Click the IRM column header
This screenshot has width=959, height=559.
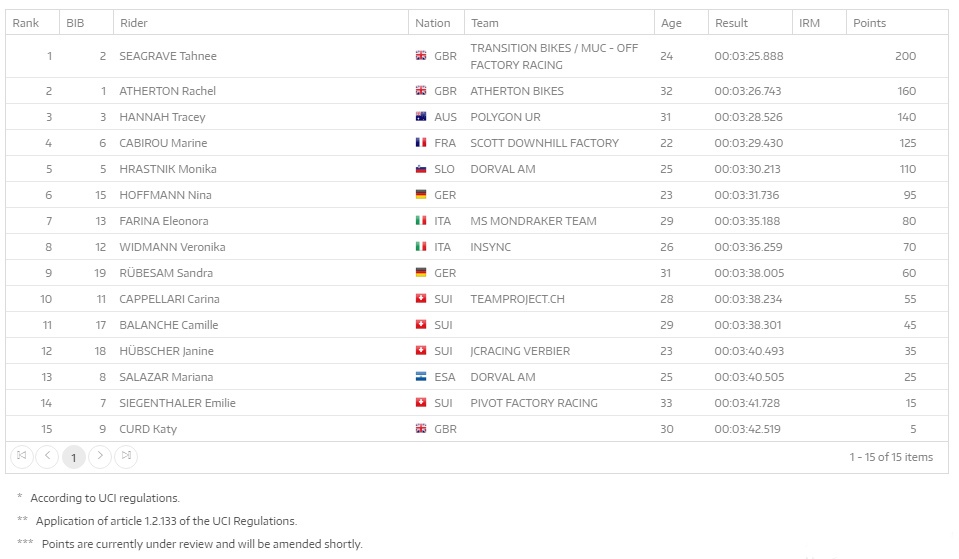click(810, 23)
